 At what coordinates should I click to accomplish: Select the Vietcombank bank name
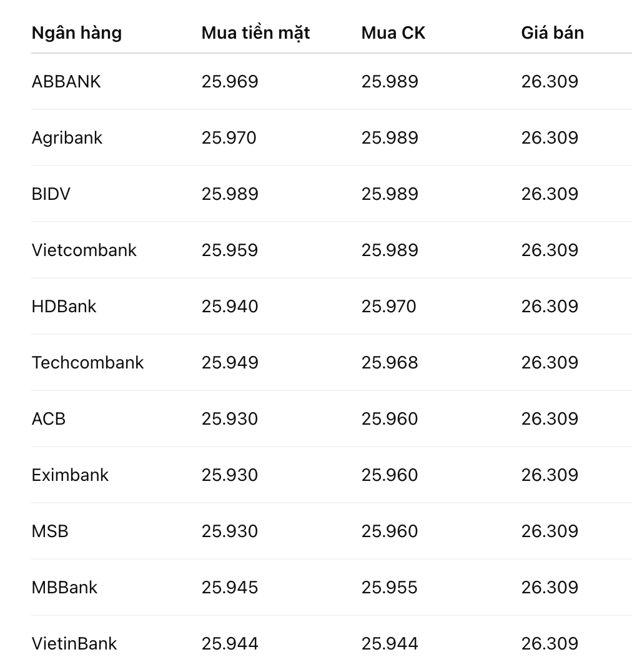point(84,250)
